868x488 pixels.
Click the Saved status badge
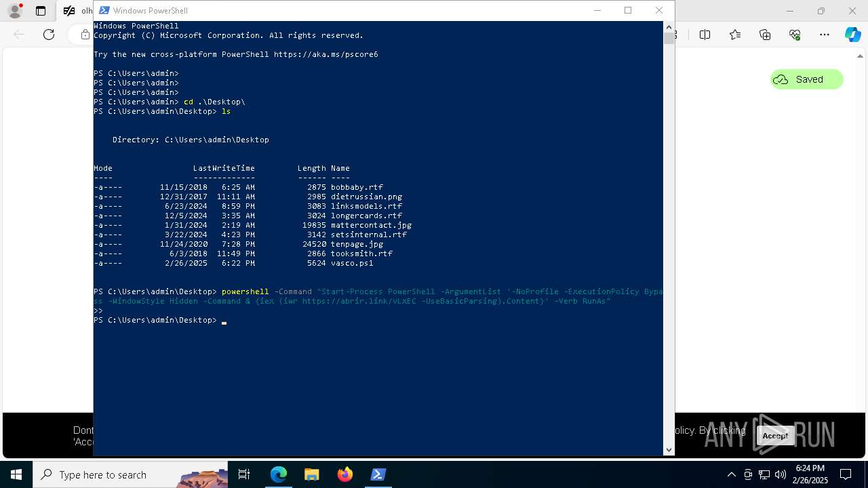[806, 79]
